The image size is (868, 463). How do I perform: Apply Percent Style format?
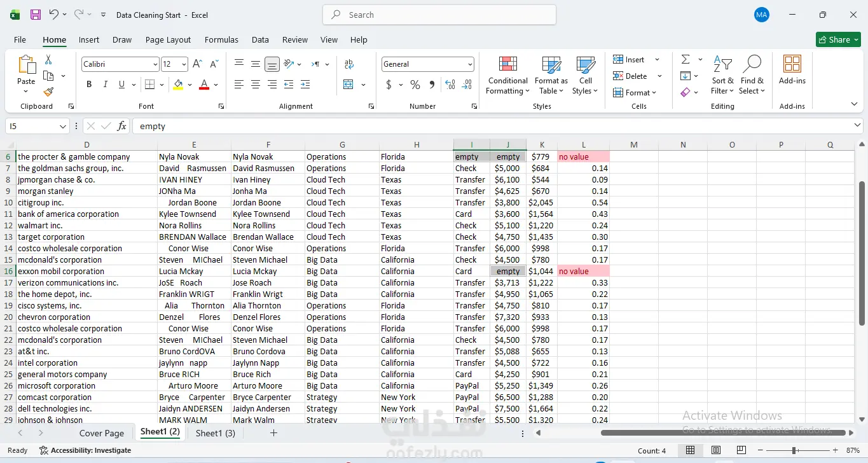coord(415,85)
